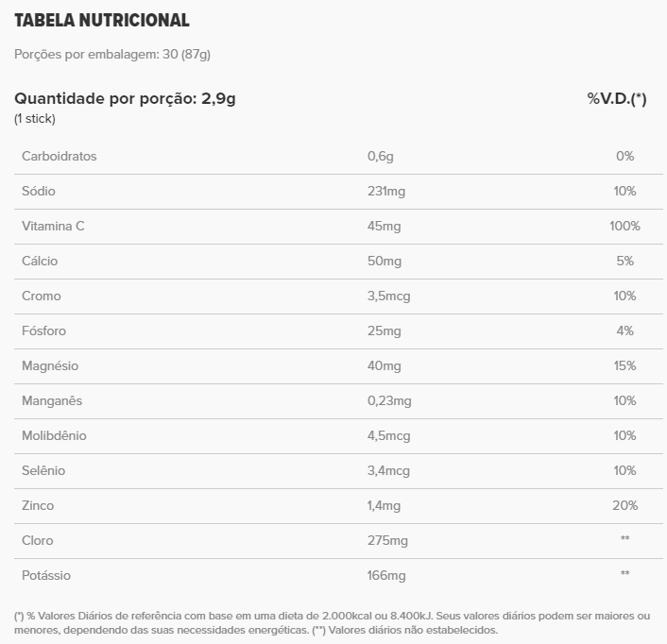Click the TABELA NUTRICIONAL heading
Viewport: 667px width, 644px height.
[102, 20]
